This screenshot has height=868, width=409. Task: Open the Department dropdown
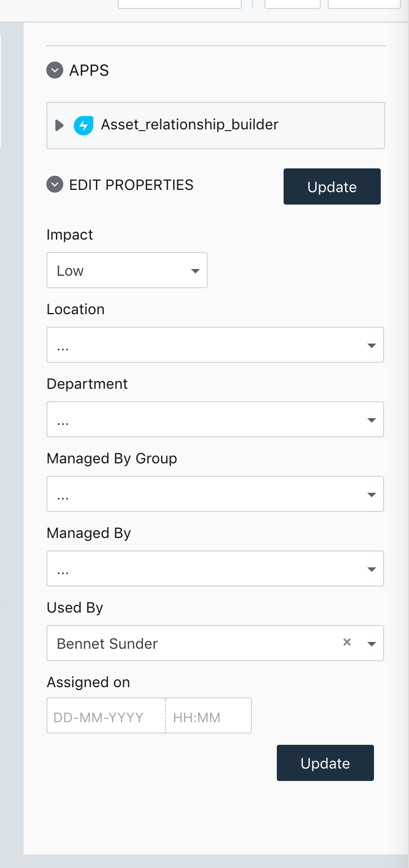(215, 419)
